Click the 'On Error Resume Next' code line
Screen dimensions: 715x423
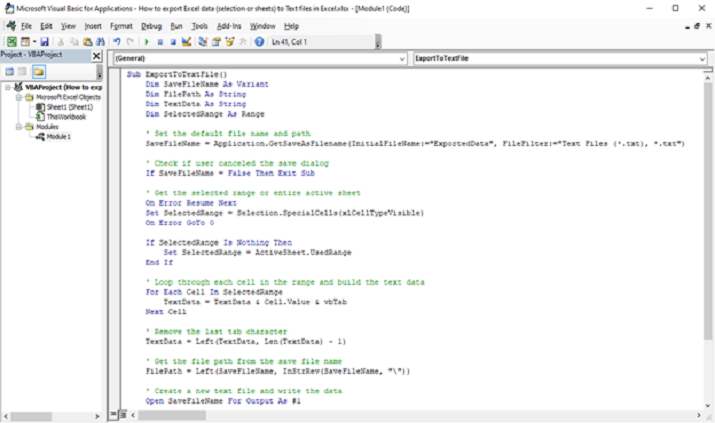(x=191, y=203)
